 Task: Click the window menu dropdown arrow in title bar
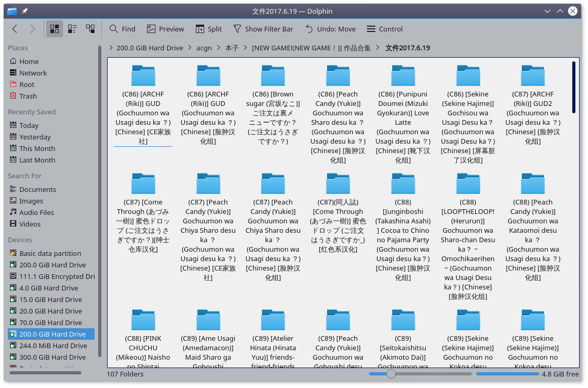coord(548,11)
